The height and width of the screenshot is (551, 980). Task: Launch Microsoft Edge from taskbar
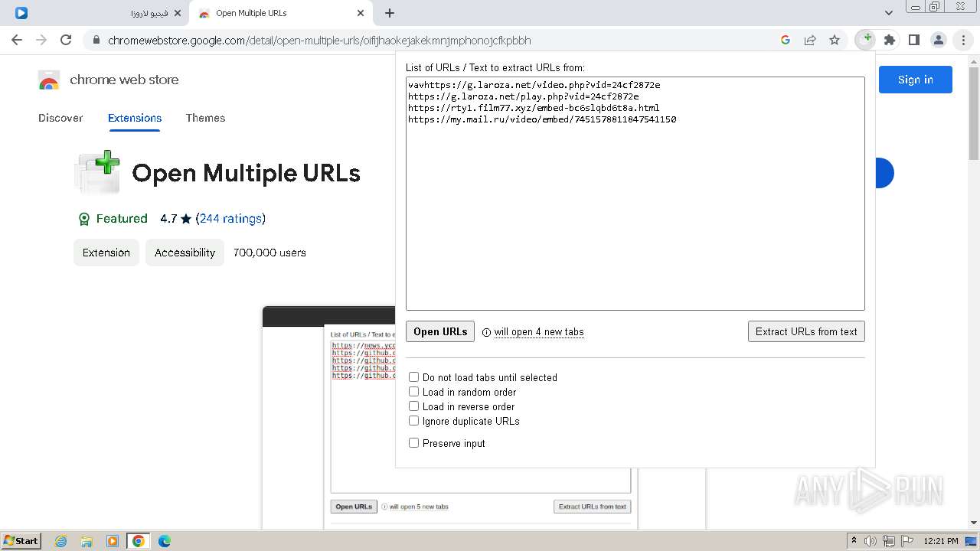(x=165, y=541)
